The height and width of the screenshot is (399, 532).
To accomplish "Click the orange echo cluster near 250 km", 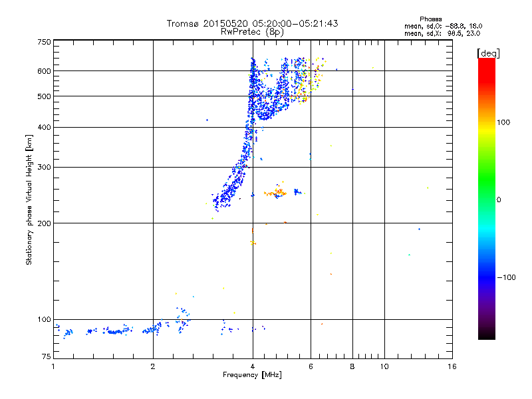I will click(275, 192).
